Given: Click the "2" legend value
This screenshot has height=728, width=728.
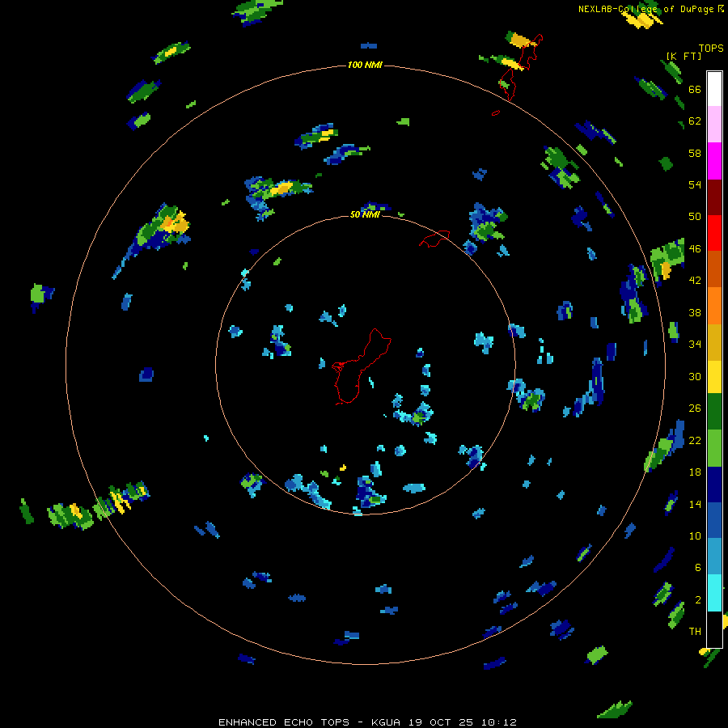Looking at the screenshot, I should [x=697, y=599].
